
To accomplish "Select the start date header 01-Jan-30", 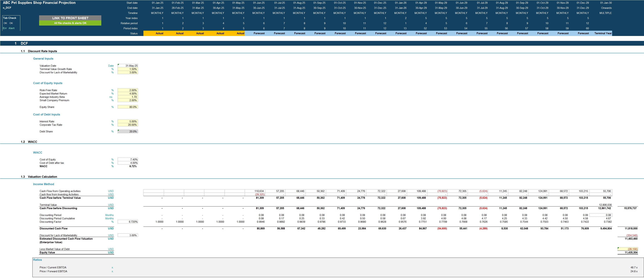I will (606, 3).
